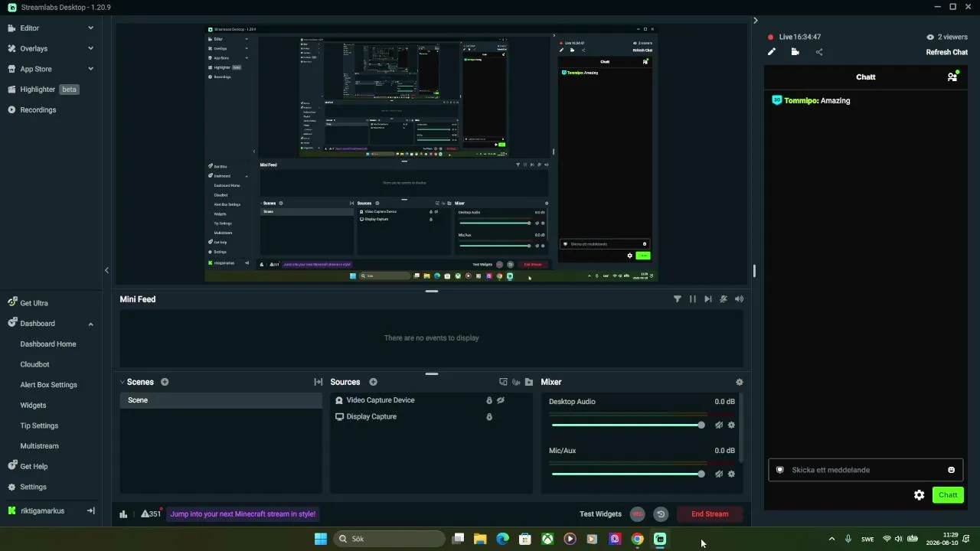Mute event sounds in Mini Feed
The height and width of the screenshot is (551, 980).
(x=724, y=299)
